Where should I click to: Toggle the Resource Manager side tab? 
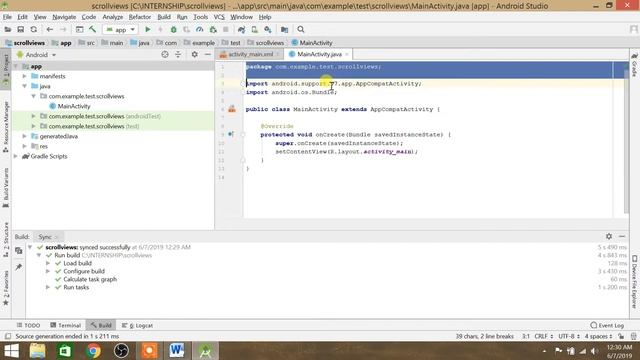click(6, 127)
